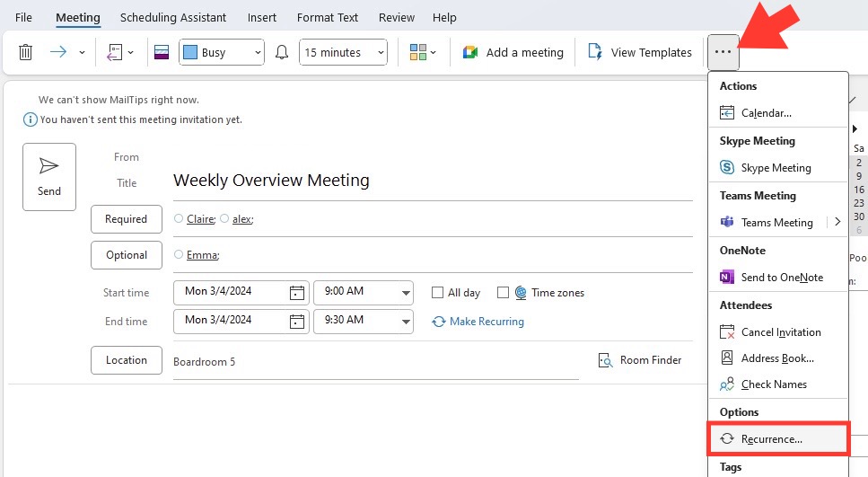Viewport: 868px width, 477px height.
Task: Click the Add a meeting button
Action: point(513,53)
